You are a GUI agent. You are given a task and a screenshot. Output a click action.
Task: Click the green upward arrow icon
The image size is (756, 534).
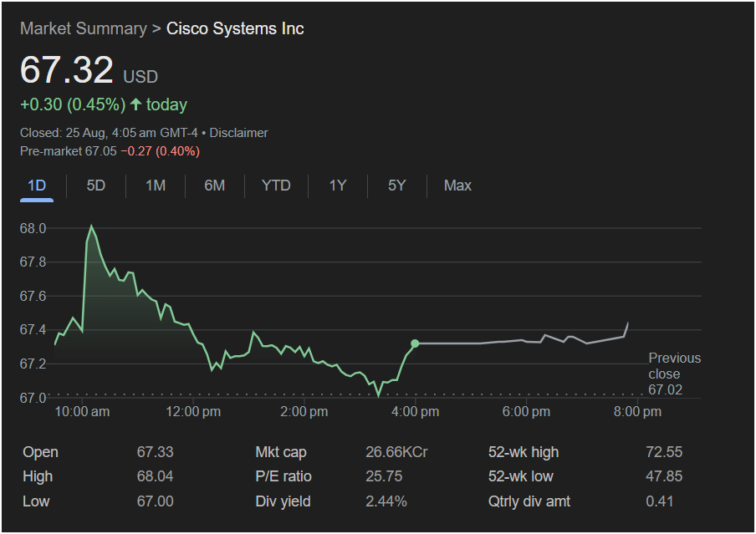coord(135,104)
